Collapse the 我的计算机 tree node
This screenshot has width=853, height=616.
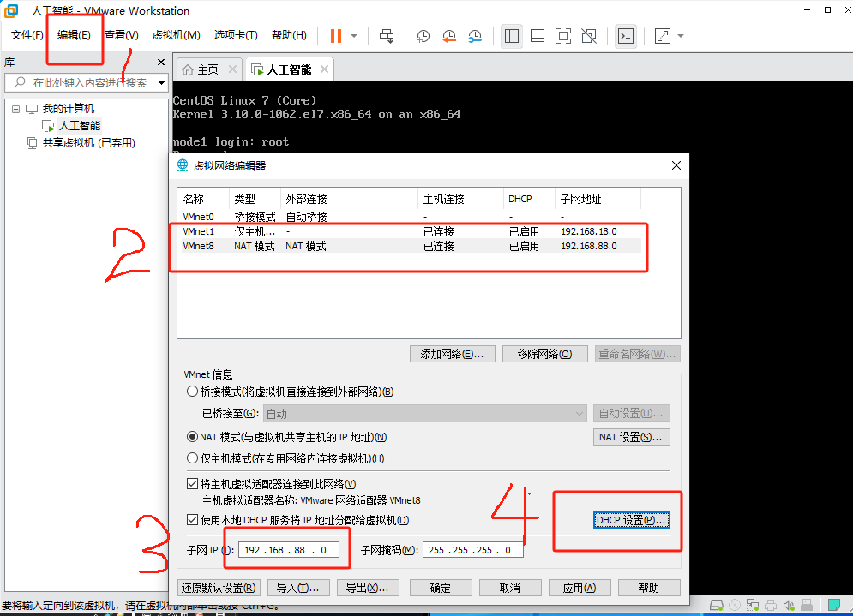tap(15, 109)
